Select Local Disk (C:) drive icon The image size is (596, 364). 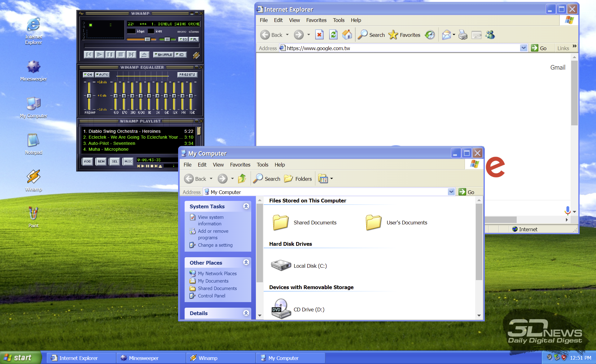click(x=281, y=265)
